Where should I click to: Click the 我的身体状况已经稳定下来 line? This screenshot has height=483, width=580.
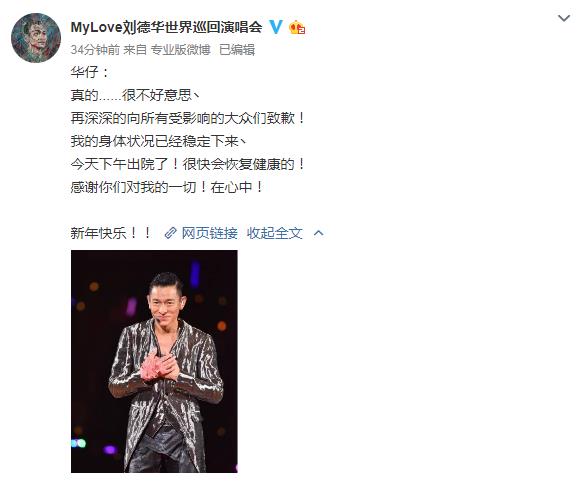[x=159, y=141]
